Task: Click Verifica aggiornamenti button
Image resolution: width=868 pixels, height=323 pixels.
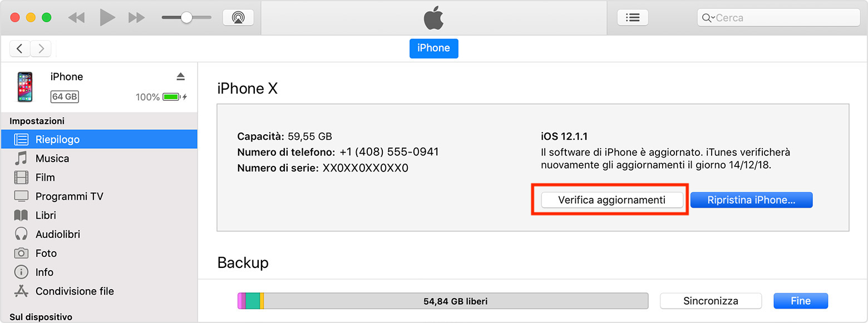Action: point(611,200)
